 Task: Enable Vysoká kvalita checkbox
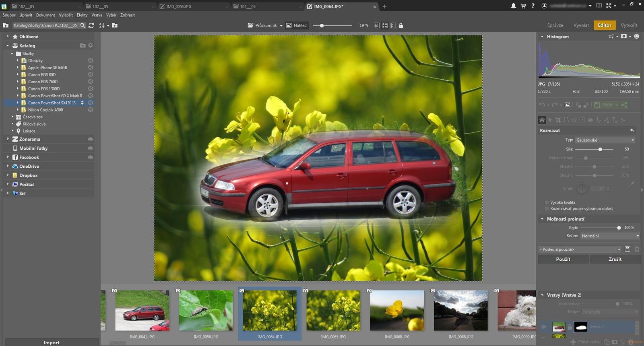pyautogui.click(x=547, y=202)
